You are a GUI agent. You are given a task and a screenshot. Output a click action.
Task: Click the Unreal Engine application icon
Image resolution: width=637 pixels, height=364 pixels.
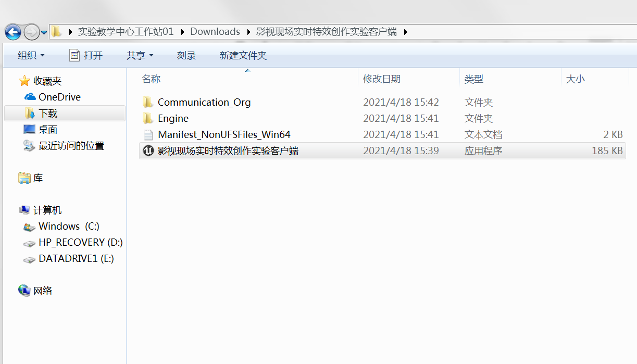[x=148, y=151]
